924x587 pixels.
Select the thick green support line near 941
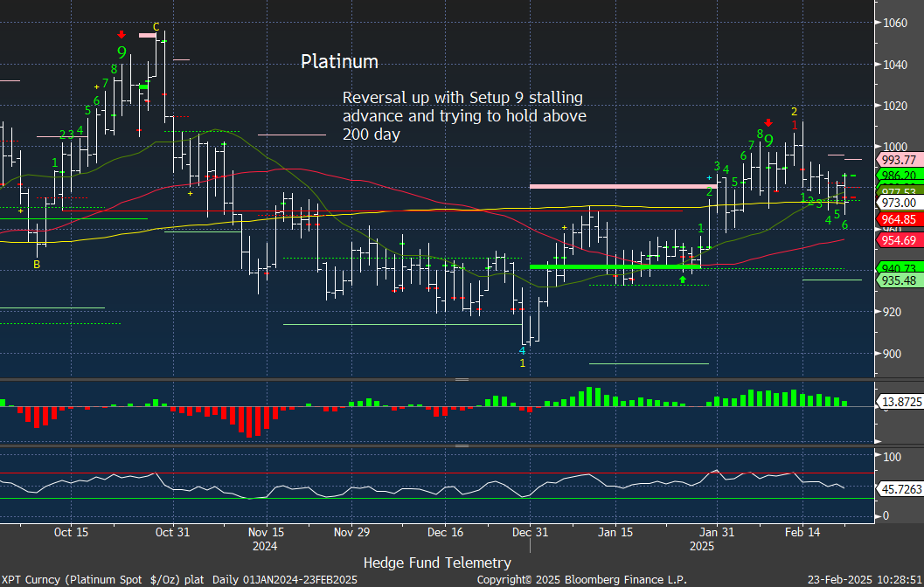615,266
